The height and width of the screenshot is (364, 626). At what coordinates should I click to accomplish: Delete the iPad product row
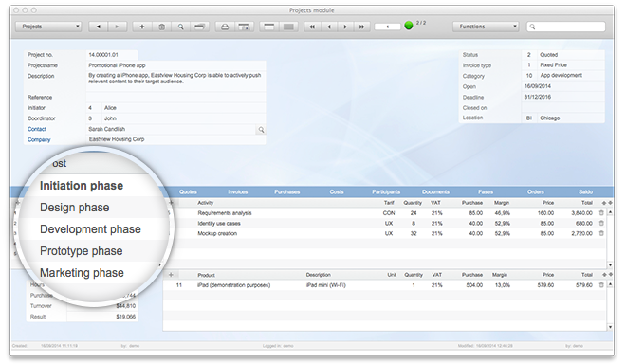(x=601, y=285)
